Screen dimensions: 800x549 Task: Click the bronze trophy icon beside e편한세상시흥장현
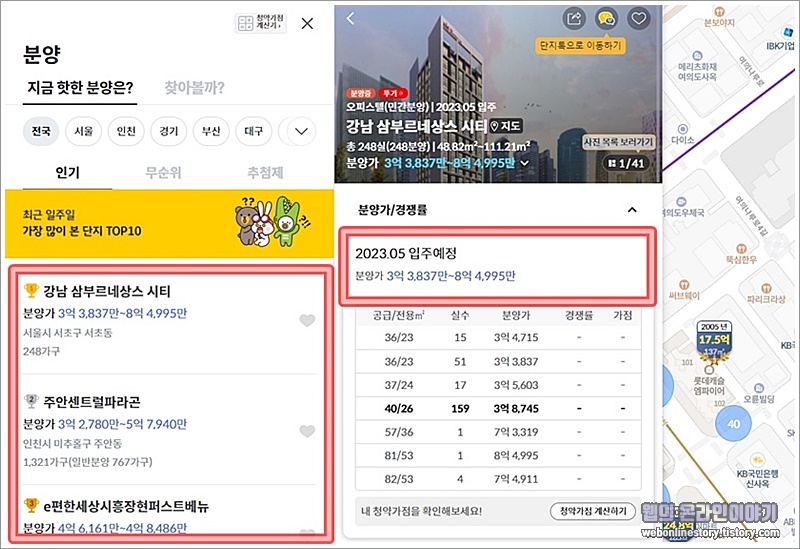[x=31, y=505]
